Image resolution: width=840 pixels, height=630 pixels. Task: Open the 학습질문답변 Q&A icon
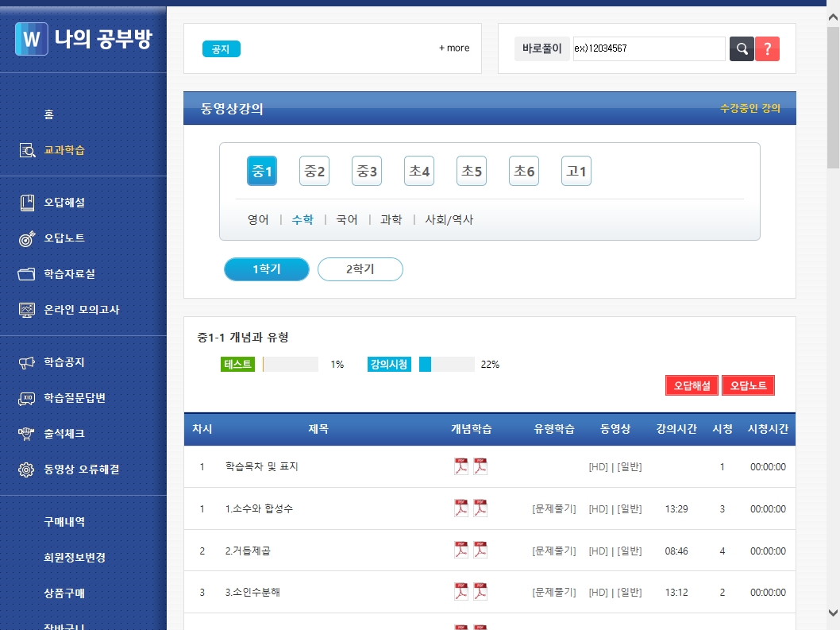click(28, 397)
